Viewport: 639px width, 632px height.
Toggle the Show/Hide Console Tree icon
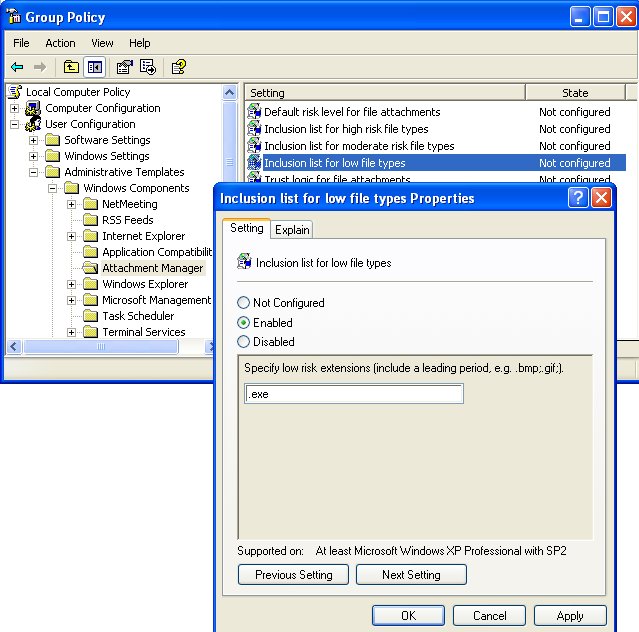(x=94, y=67)
